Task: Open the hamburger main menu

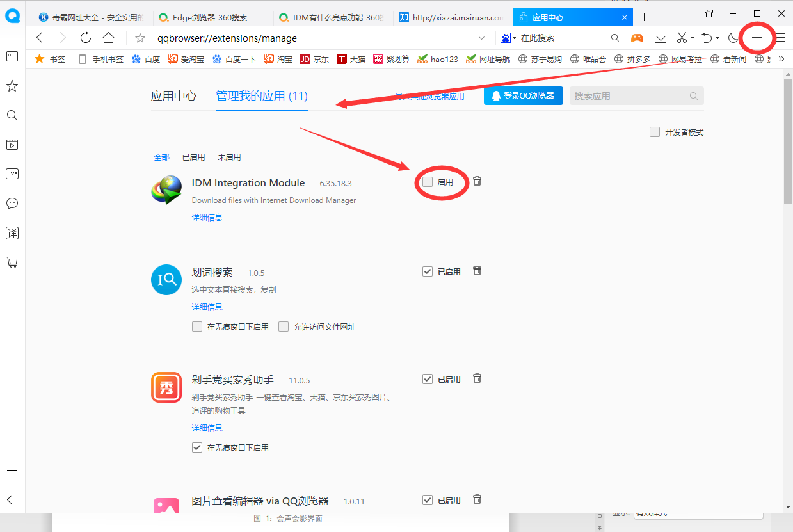Action: click(x=780, y=38)
